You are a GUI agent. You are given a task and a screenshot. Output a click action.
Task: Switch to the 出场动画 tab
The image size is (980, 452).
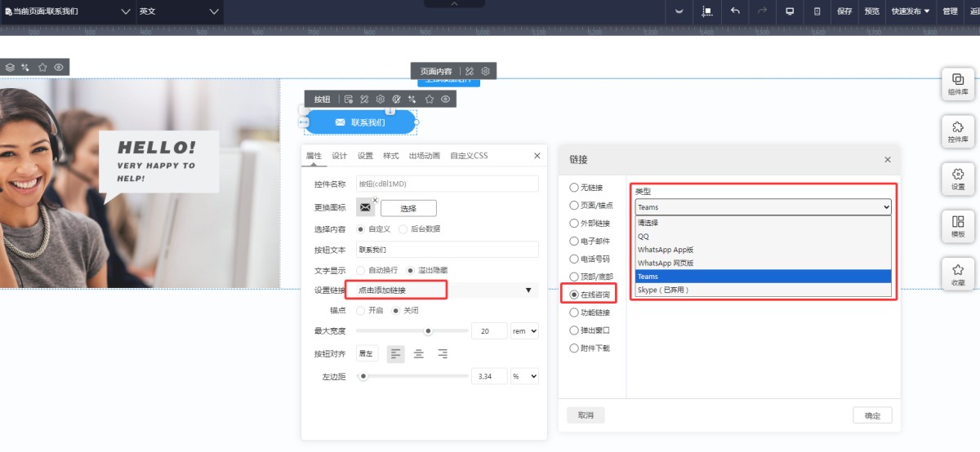[424, 156]
